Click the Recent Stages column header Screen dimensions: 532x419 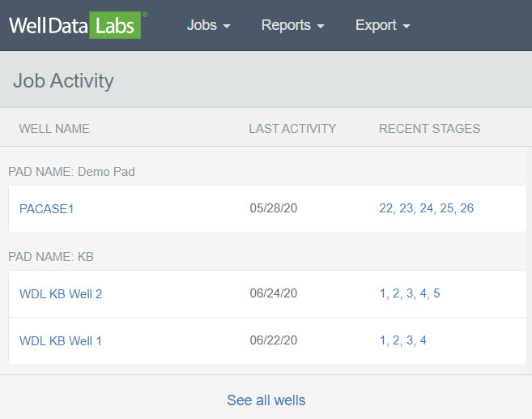[x=429, y=129]
